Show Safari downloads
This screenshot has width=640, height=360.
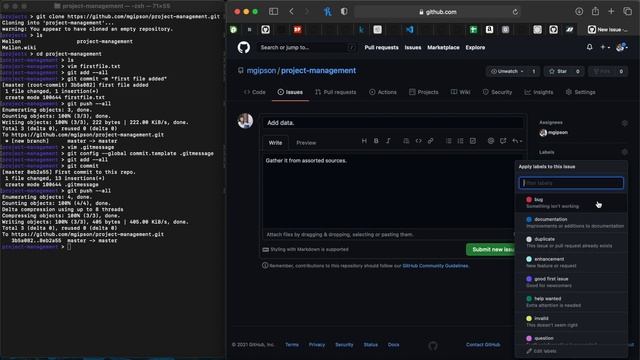coord(579,12)
